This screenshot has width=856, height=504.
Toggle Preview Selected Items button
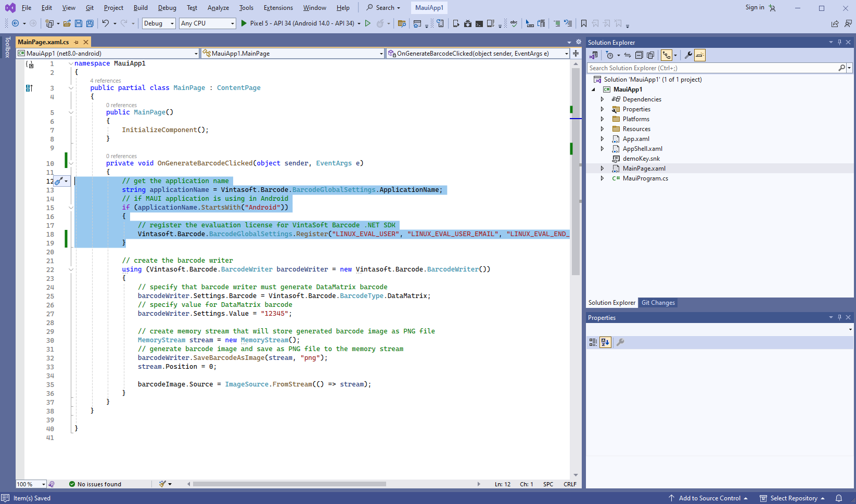click(700, 55)
